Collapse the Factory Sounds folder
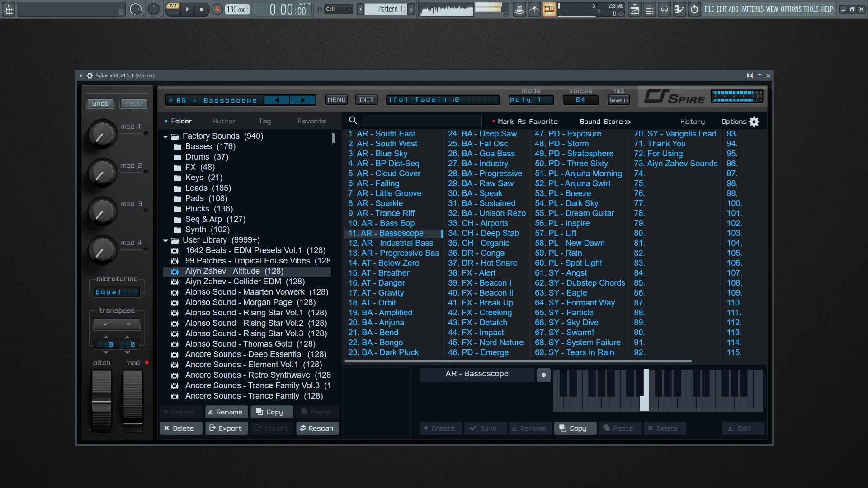Viewport: 868px width, 488px height. pyautogui.click(x=165, y=136)
